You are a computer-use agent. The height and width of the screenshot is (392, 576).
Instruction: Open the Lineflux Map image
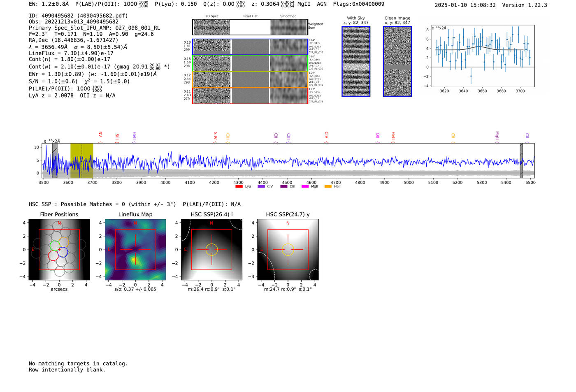click(135, 250)
